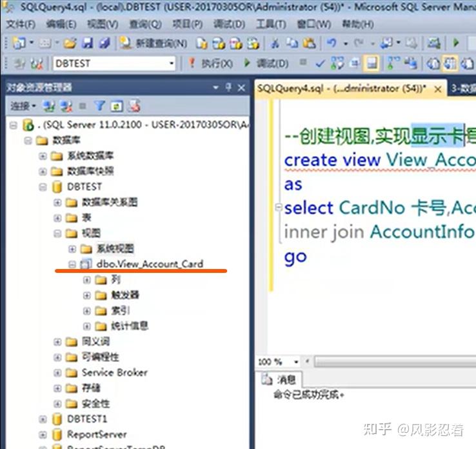
Task: Save the query with the floppy disk icon
Action: coord(88,43)
